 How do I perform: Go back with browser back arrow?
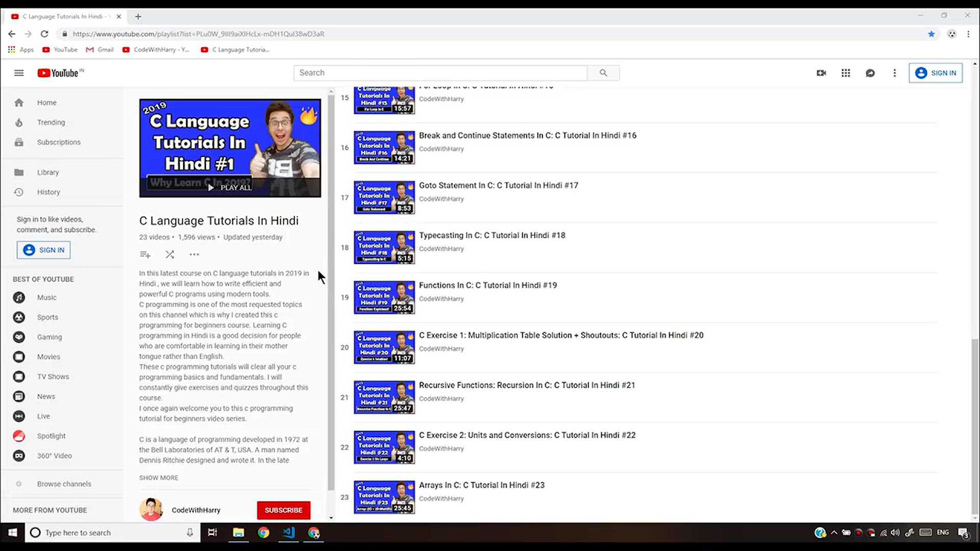[x=12, y=34]
